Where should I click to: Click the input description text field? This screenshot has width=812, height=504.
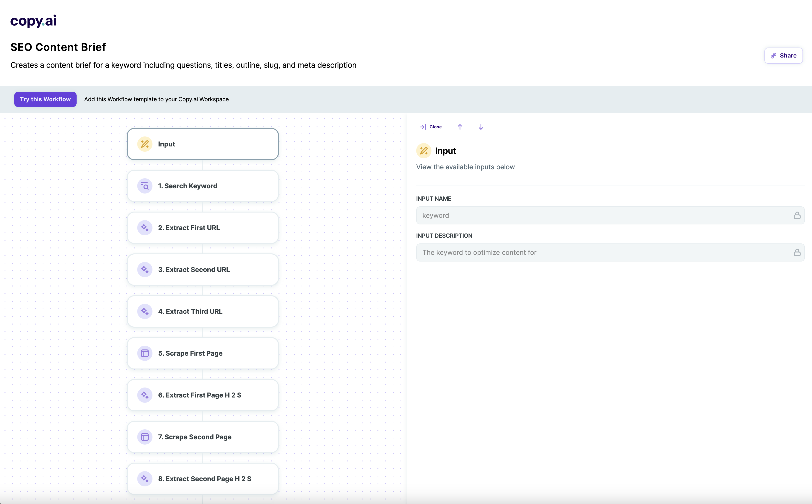point(604,252)
